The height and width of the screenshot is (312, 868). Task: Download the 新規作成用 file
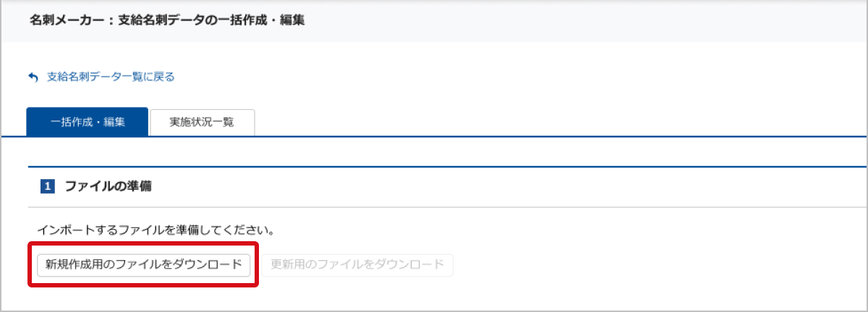[x=143, y=264]
